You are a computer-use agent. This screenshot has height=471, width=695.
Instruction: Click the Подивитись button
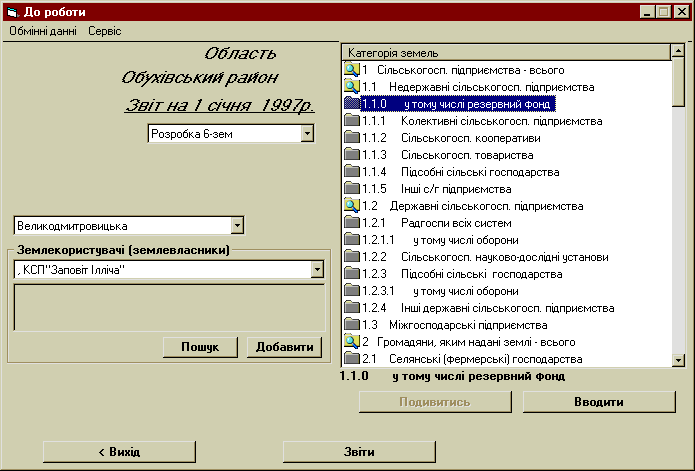435,402
